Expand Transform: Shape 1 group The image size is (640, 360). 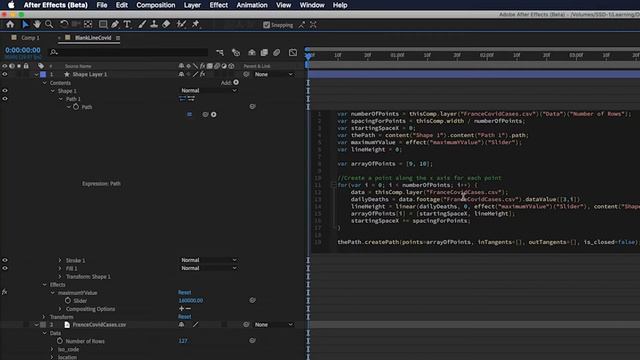60,276
